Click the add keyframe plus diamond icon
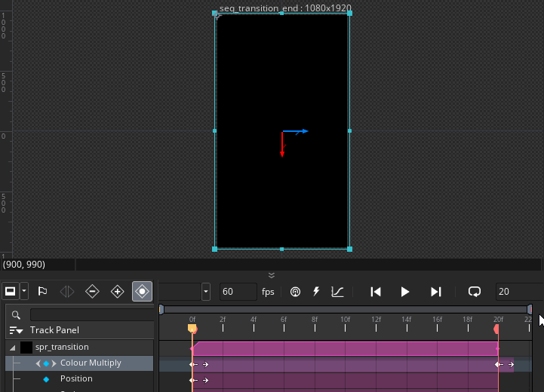The width and height of the screenshot is (544, 392). click(117, 291)
